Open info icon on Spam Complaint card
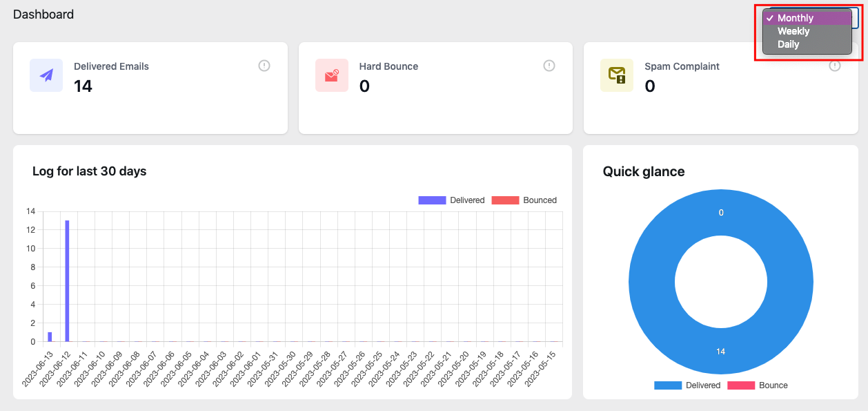The image size is (868, 411). click(835, 66)
